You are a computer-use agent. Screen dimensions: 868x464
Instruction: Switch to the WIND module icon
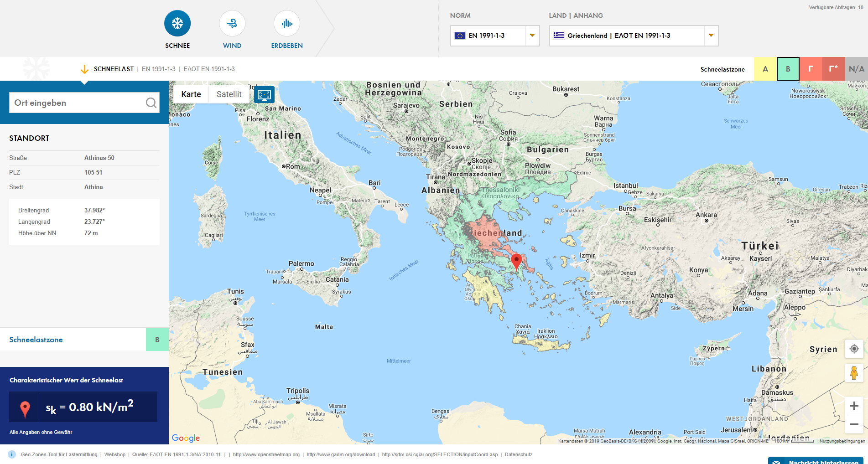(232, 23)
